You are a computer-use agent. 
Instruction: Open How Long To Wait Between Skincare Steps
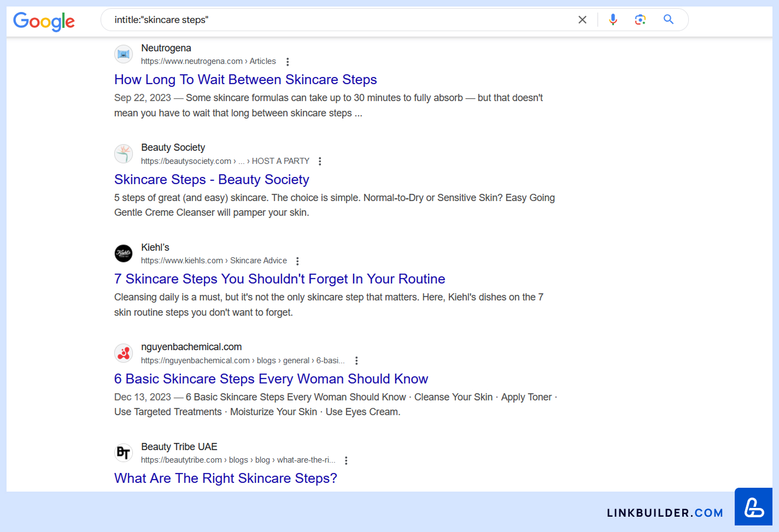[x=245, y=80]
